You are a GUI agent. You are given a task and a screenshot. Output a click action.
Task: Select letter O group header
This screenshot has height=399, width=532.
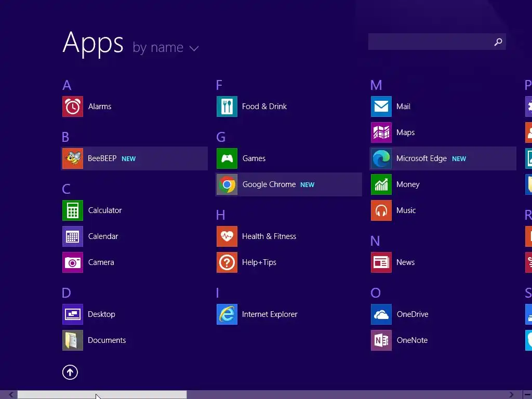(376, 293)
